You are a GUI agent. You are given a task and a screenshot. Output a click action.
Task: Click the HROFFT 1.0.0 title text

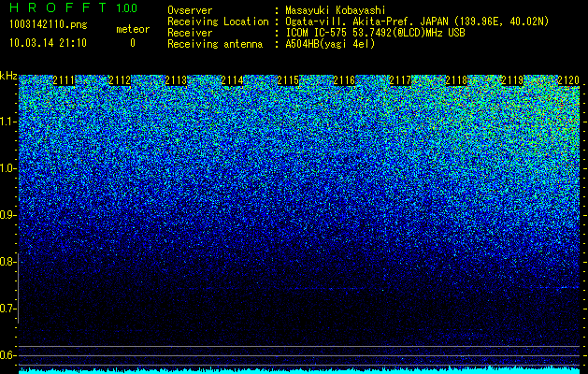click(x=73, y=7)
